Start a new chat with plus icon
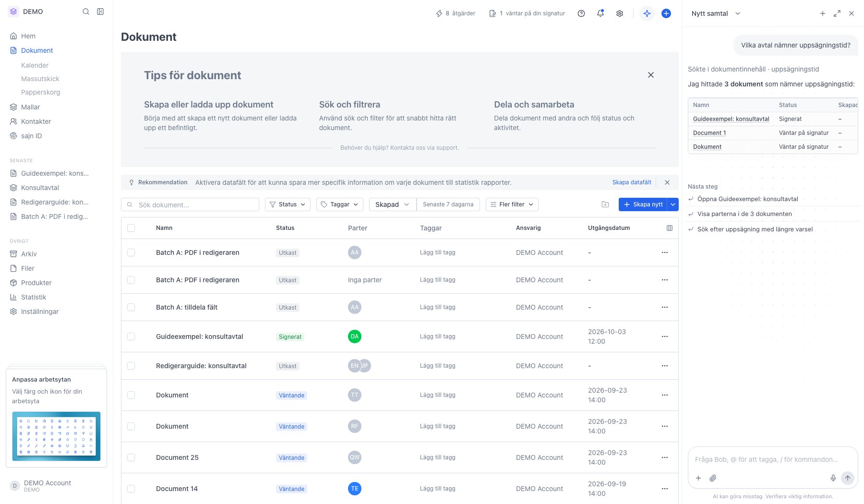The image size is (864, 504). [823, 13]
